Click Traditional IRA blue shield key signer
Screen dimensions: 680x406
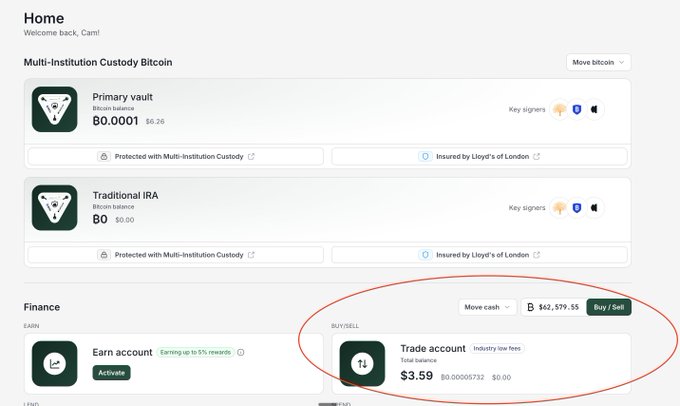point(577,208)
